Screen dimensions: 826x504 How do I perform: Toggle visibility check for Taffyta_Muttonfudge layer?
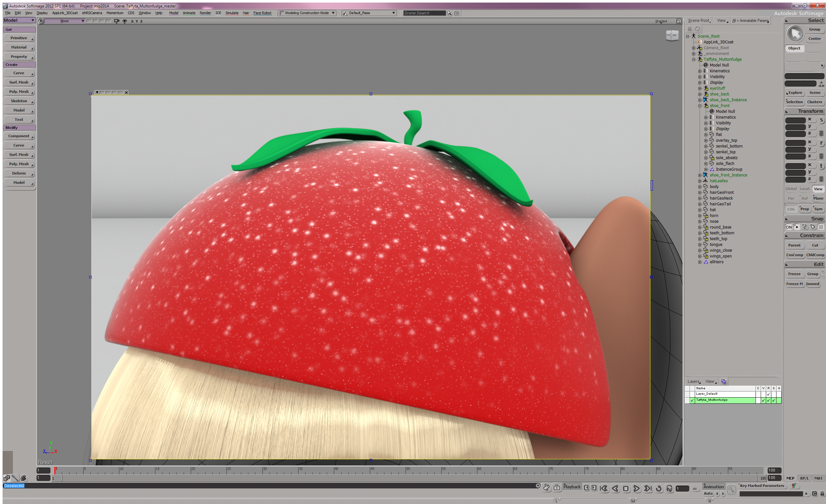tap(763, 400)
